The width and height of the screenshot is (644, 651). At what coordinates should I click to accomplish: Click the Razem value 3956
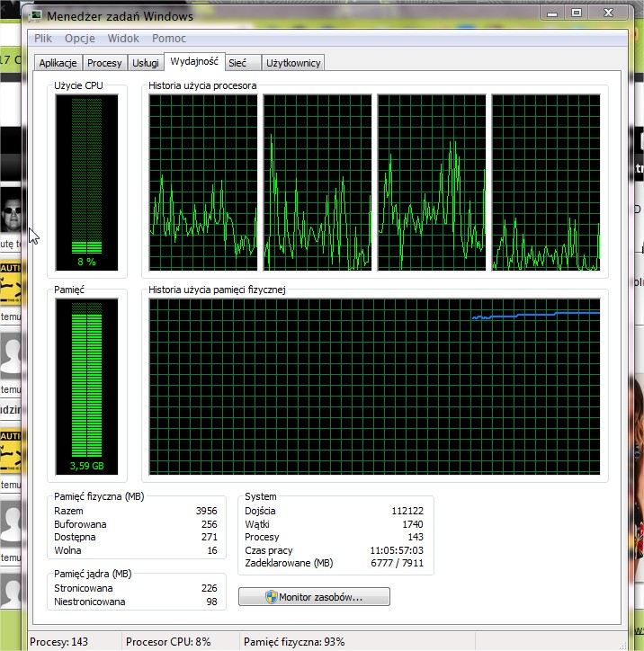click(206, 511)
